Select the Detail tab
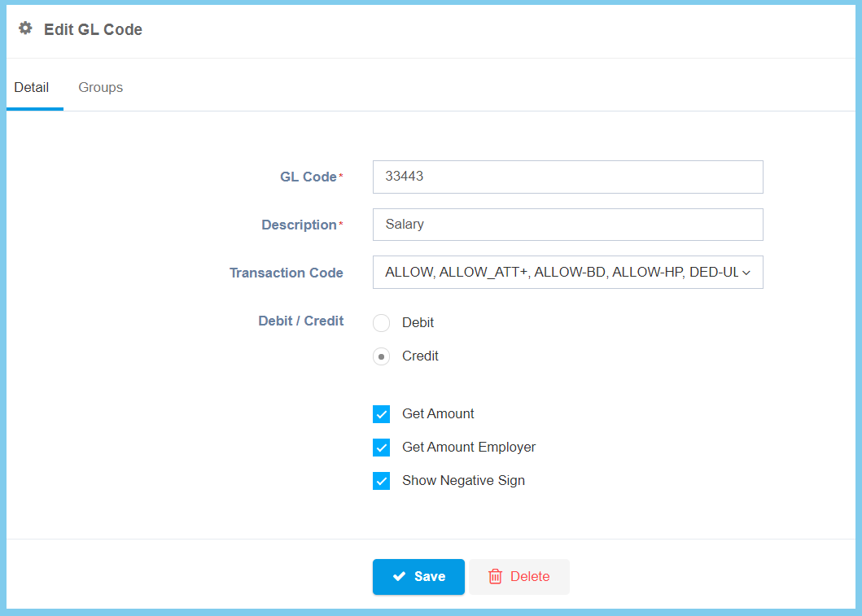 tap(32, 87)
